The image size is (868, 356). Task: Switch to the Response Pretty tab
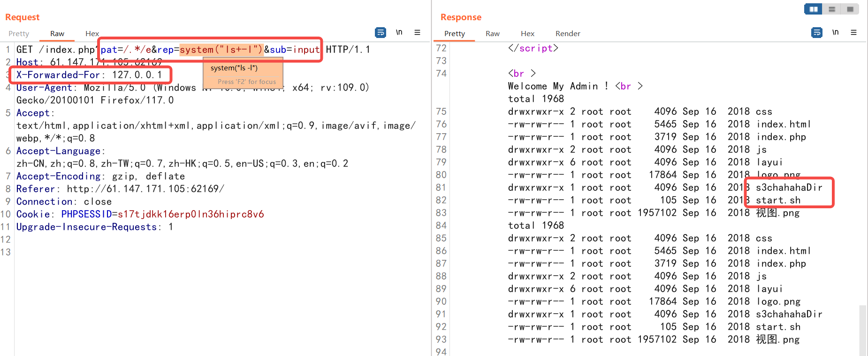pyautogui.click(x=455, y=34)
